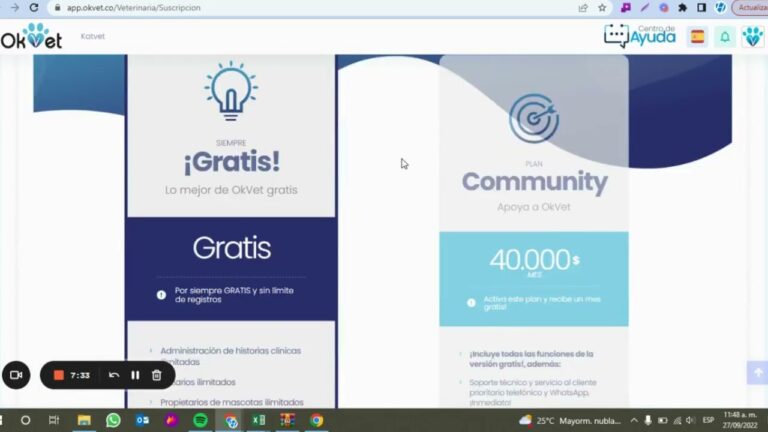Viewport: 768px width, 432px height.
Task: Open the notifications bell
Action: (725, 36)
